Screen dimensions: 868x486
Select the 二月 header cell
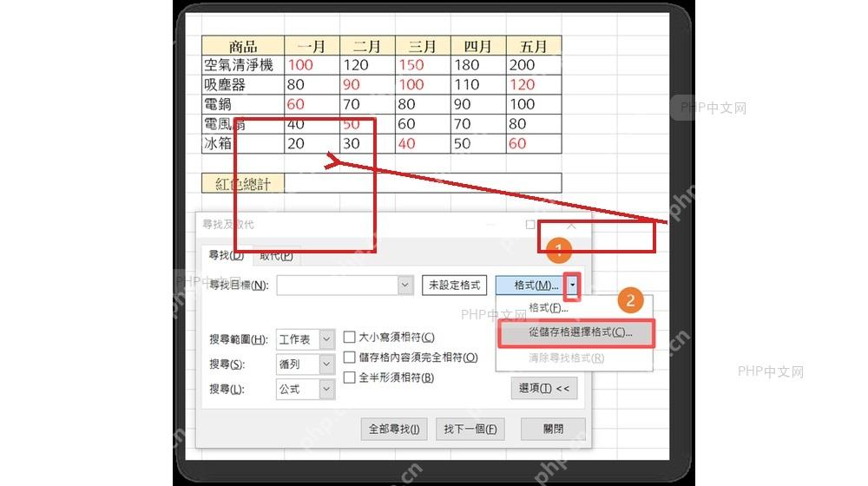[367, 45]
